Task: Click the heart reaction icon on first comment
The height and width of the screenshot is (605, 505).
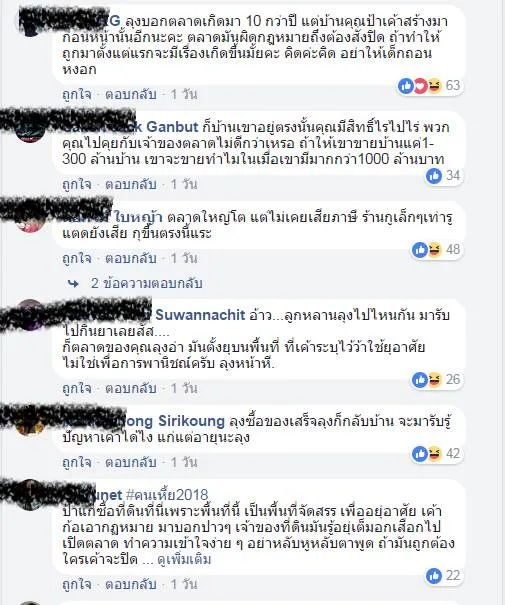Action: pyautogui.click(x=420, y=86)
